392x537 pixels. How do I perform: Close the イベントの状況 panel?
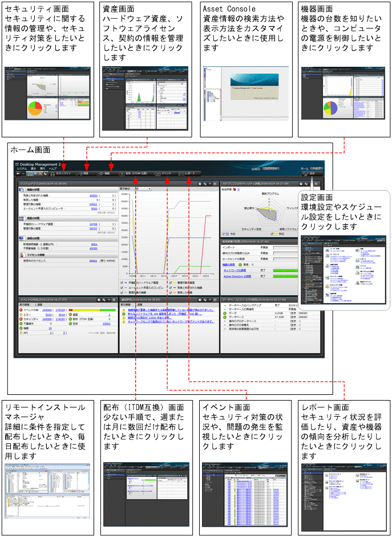pyautogui.click(x=114, y=300)
